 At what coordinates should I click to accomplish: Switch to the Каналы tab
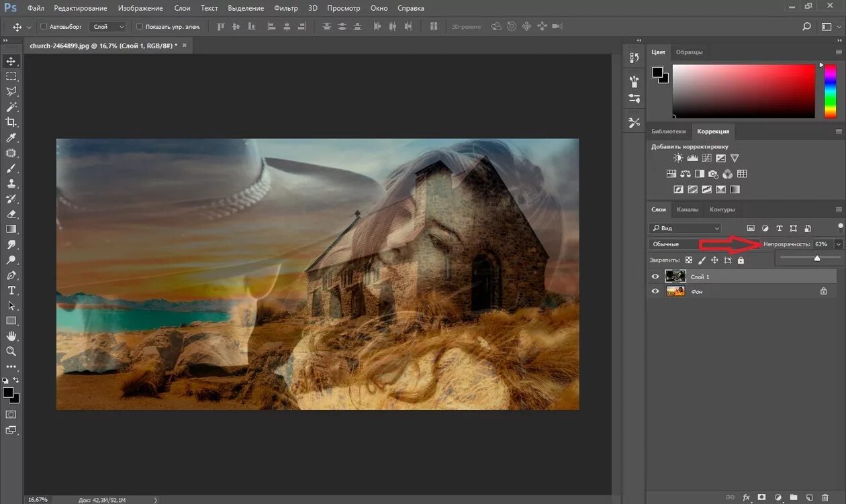click(x=688, y=209)
